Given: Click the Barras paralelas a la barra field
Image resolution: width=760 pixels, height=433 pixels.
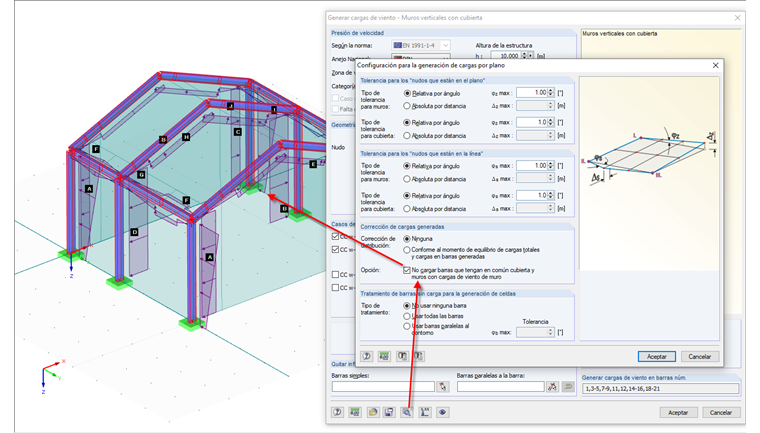Looking at the screenshot, I should [500, 387].
